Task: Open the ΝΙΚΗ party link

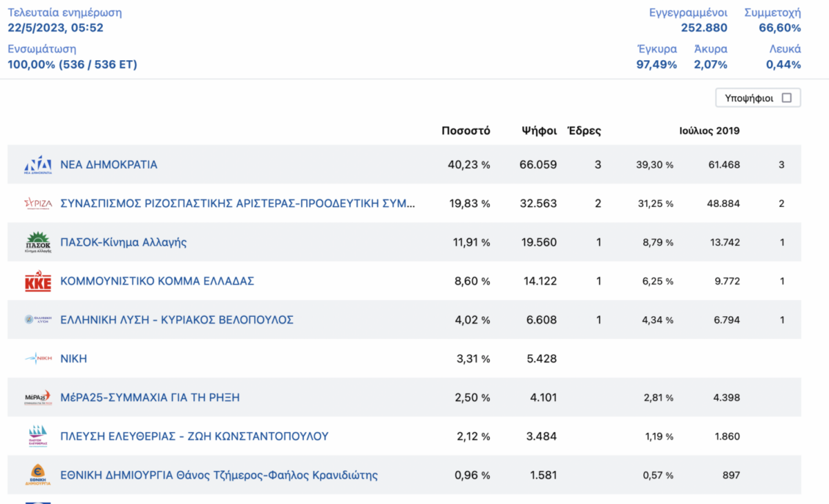Action: [x=74, y=359]
